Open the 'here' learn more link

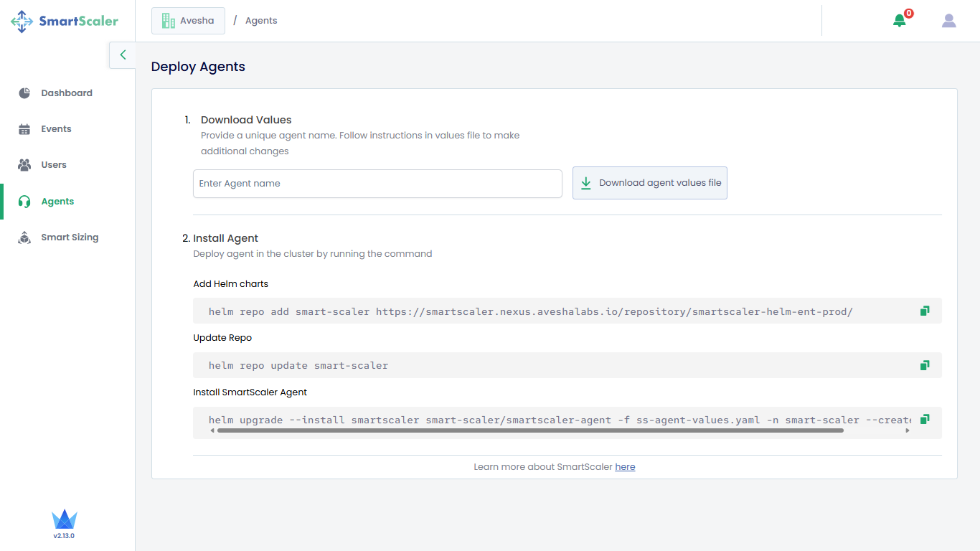[x=625, y=467]
